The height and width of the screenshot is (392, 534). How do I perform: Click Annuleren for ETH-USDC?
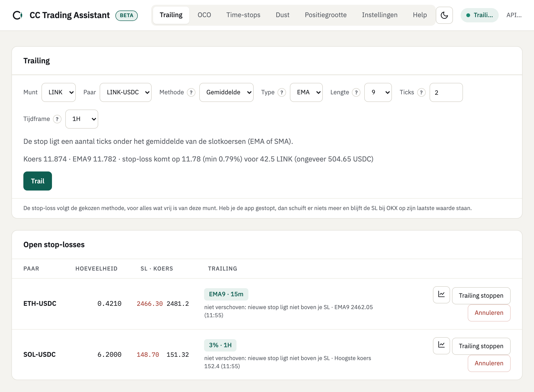coord(489,313)
